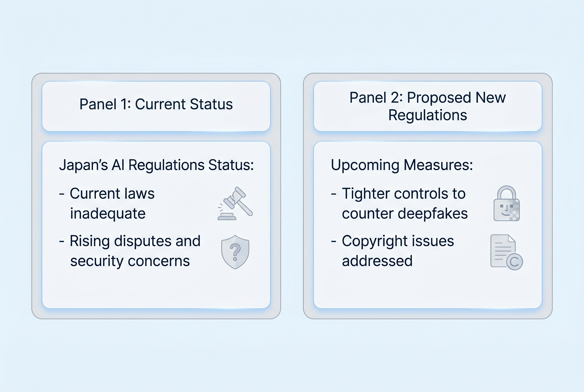The image size is (584, 392).
Task: Select the padlock deepfake face icon
Action: [507, 203]
